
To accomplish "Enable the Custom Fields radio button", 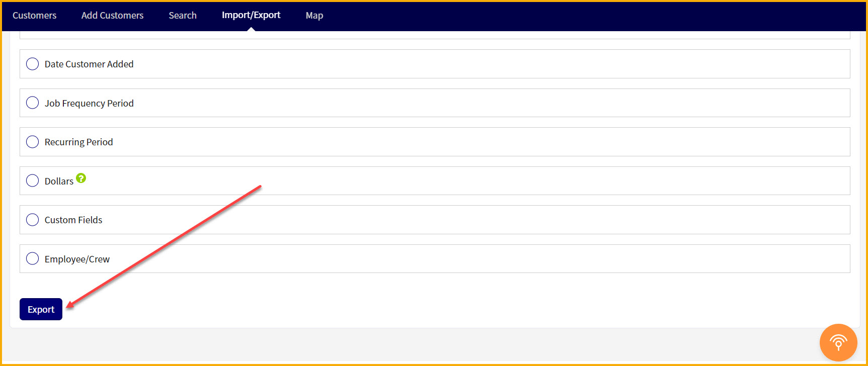I will coord(32,220).
